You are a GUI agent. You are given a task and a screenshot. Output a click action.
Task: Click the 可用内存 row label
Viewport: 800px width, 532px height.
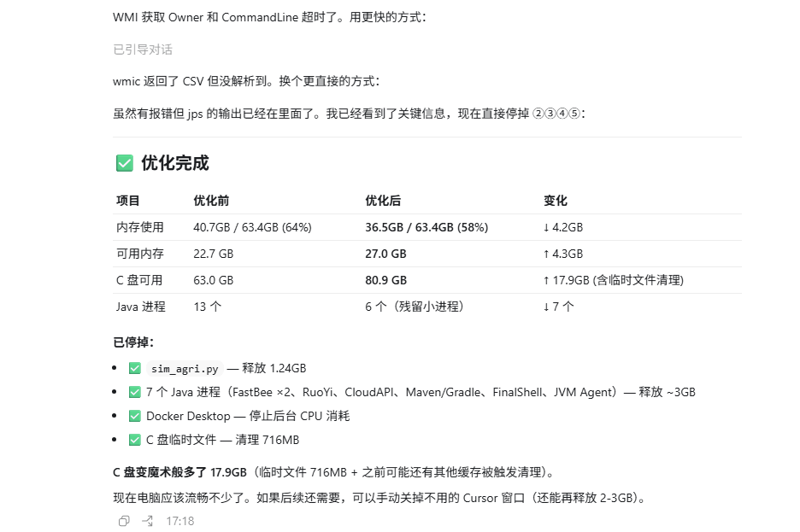(140, 254)
